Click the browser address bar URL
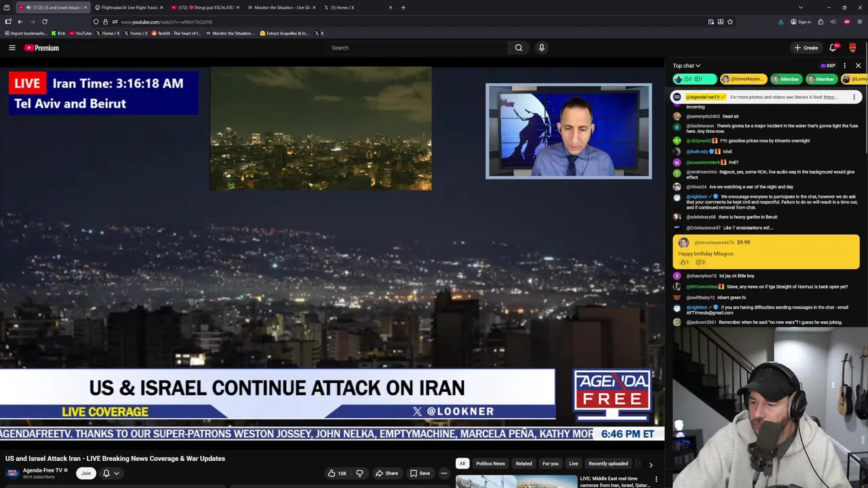 click(x=166, y=22)
